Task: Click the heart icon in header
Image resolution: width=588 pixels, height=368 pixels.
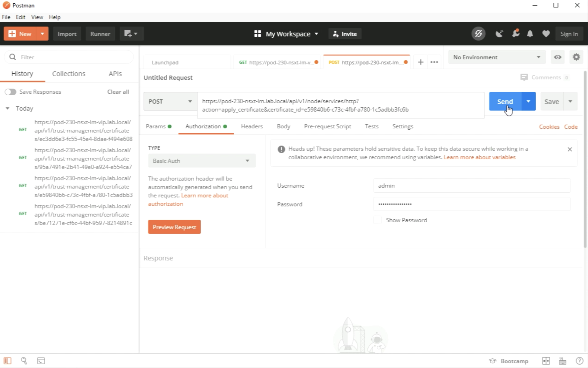Action: 546,34
